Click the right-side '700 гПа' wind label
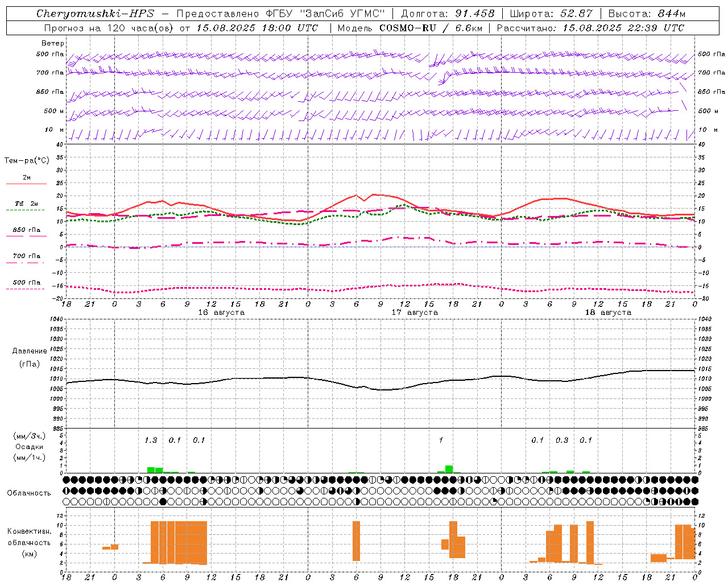Viewport: 728px width, 582px height. 712,73
